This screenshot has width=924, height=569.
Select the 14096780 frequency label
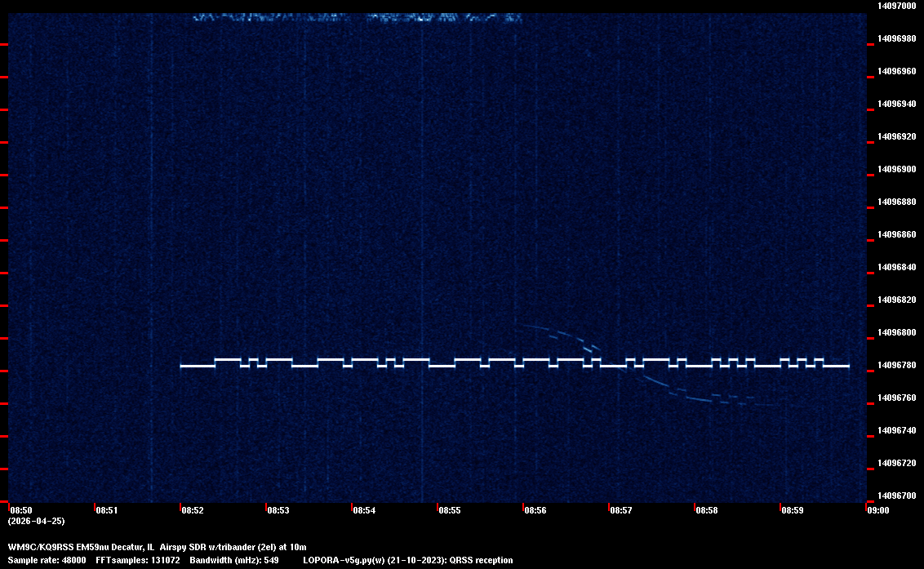896,365
